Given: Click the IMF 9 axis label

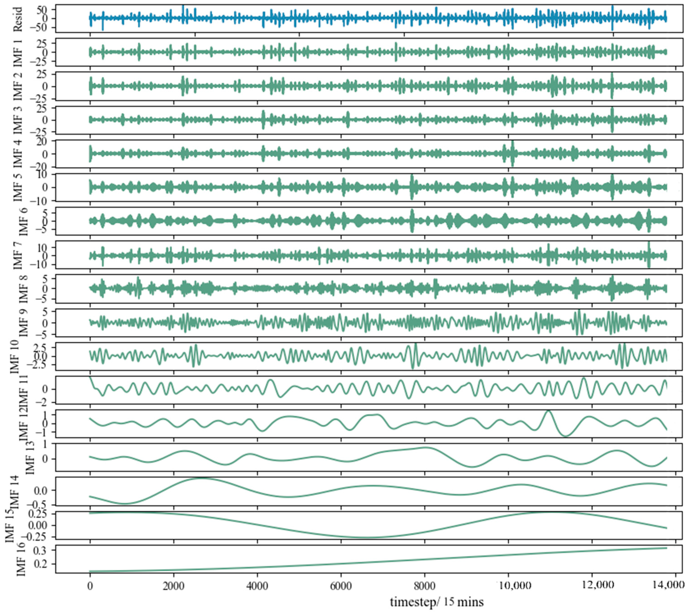Looking at the screenshot, I should coord(23,322).
